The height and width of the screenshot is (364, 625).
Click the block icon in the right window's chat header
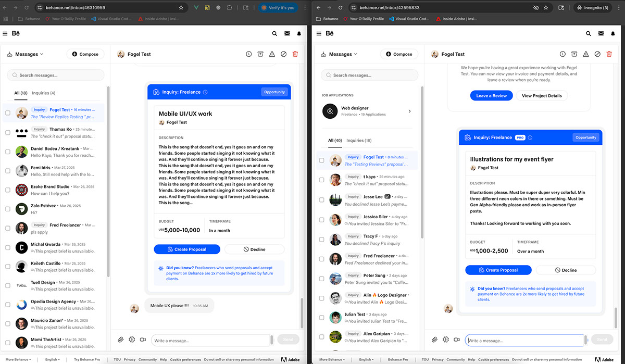tap(597, 54)
